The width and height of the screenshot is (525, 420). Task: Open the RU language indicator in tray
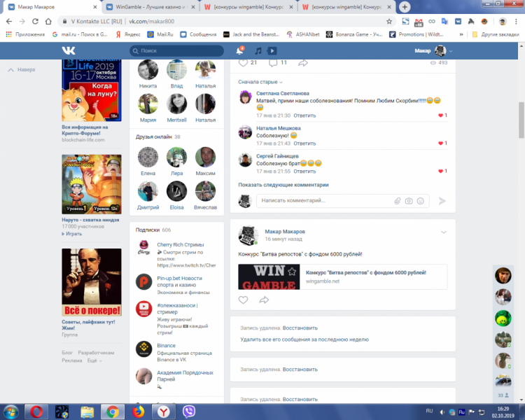[x=429, y=411]
